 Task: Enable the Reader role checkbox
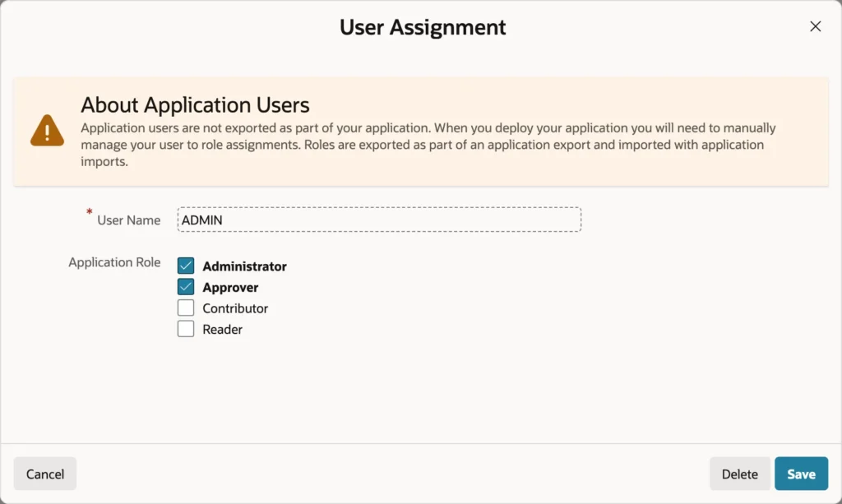[186, 329]
